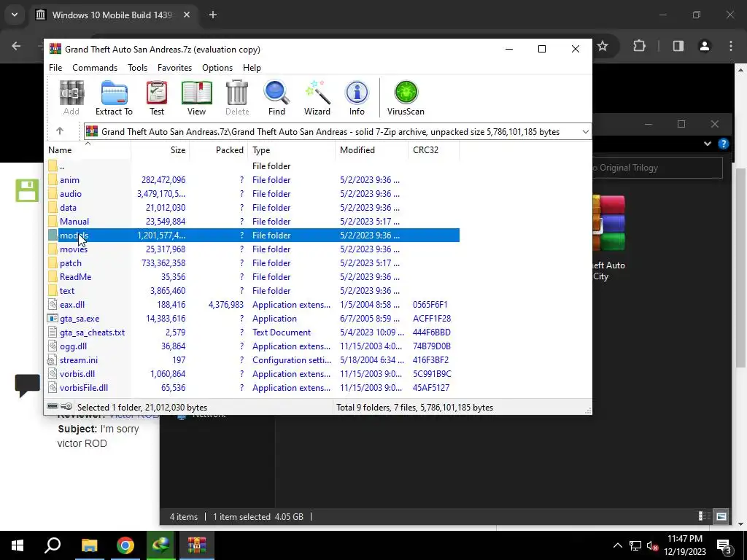Open the Tools menu

[137, 68]
